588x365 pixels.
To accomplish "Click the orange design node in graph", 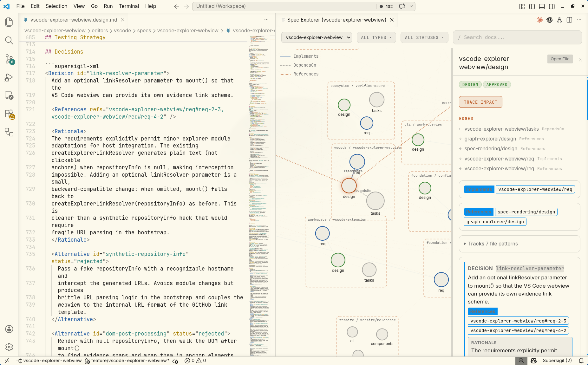I will (349, 186).
